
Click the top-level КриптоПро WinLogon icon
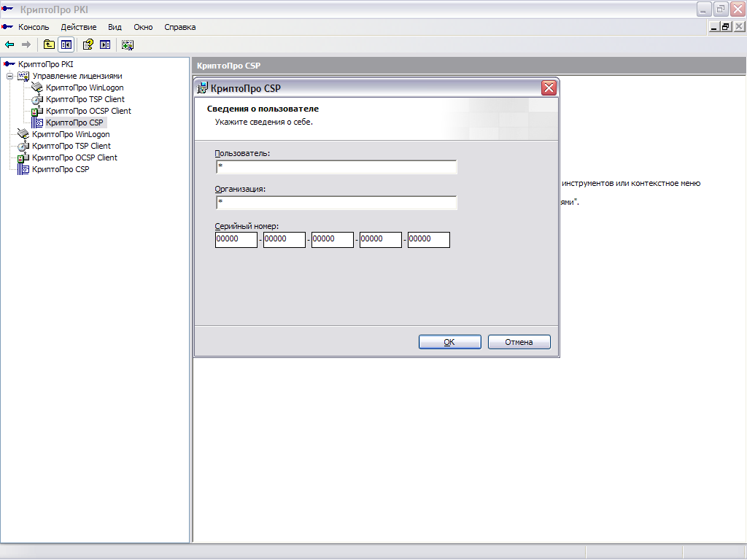tap(23, 134)
